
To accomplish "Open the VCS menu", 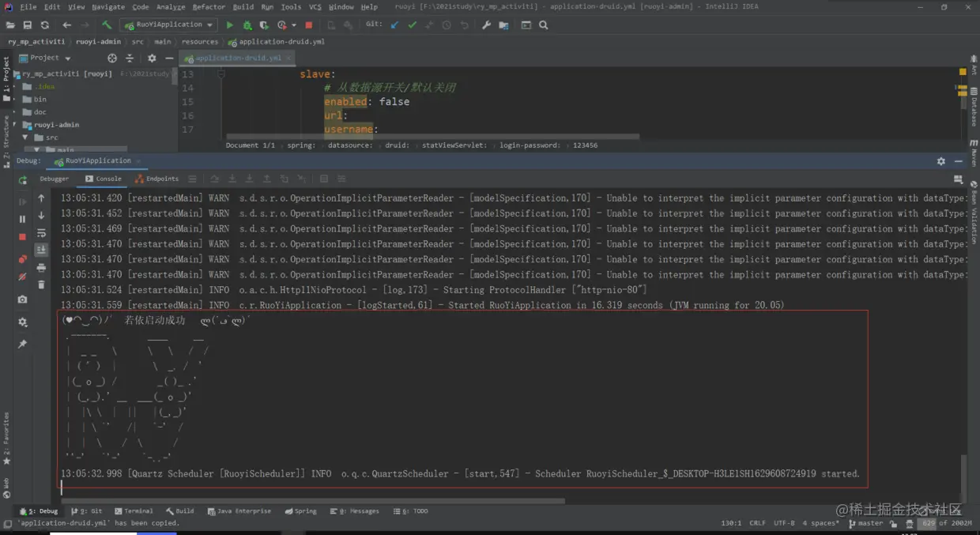I will pos(315,7).
